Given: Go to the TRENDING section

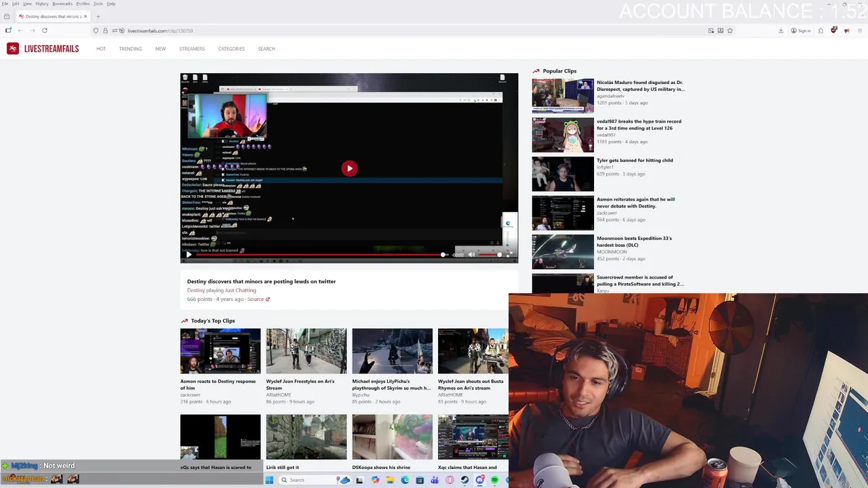Looking at the screenshot, I should (130, 49).
